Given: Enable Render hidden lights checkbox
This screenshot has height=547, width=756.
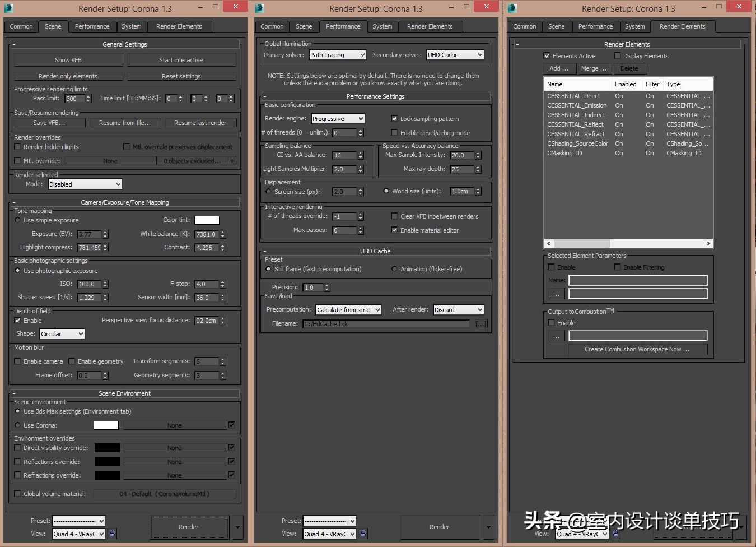Looking at the screenshot, I should (x=18, y=147).
